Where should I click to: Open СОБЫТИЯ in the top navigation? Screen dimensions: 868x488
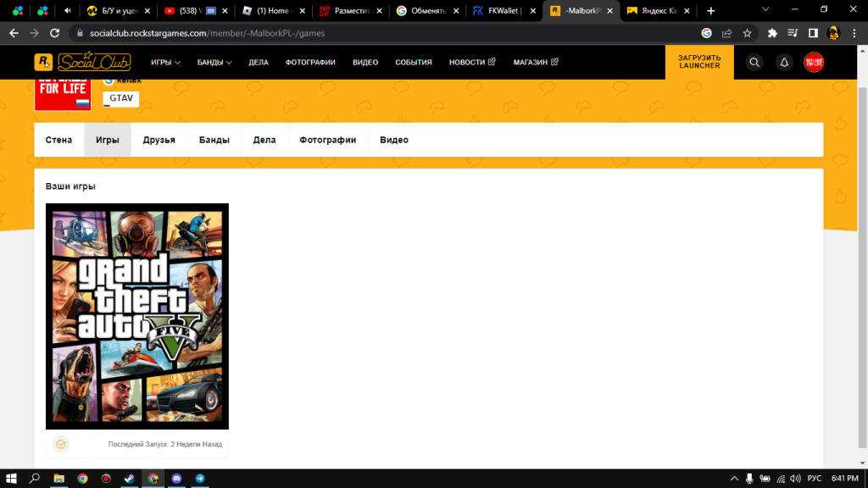(x=413, y=62)
